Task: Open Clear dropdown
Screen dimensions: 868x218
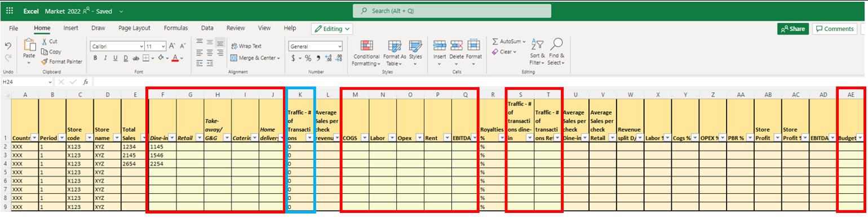Action: [x=504, y=52]
